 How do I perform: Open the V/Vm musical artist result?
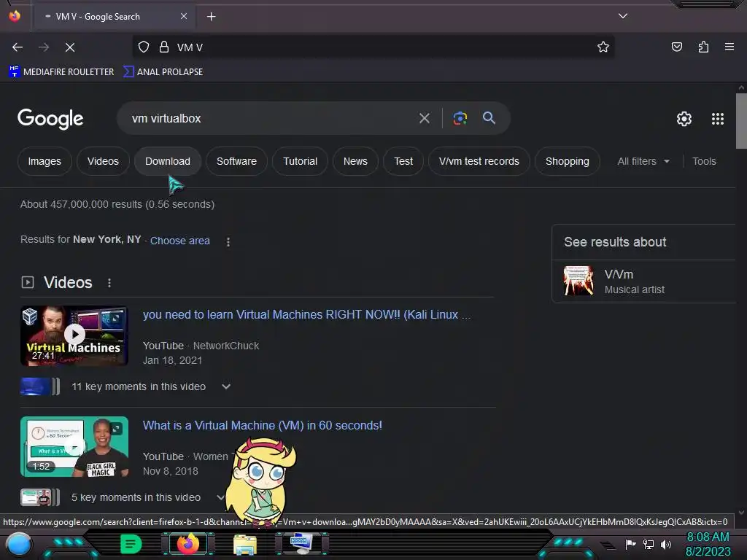(643, 281)
